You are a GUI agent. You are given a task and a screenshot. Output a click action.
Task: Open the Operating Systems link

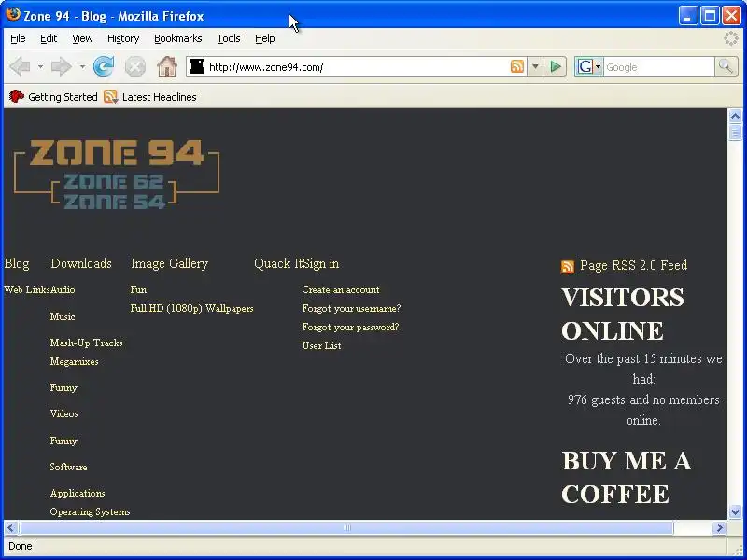90,511
